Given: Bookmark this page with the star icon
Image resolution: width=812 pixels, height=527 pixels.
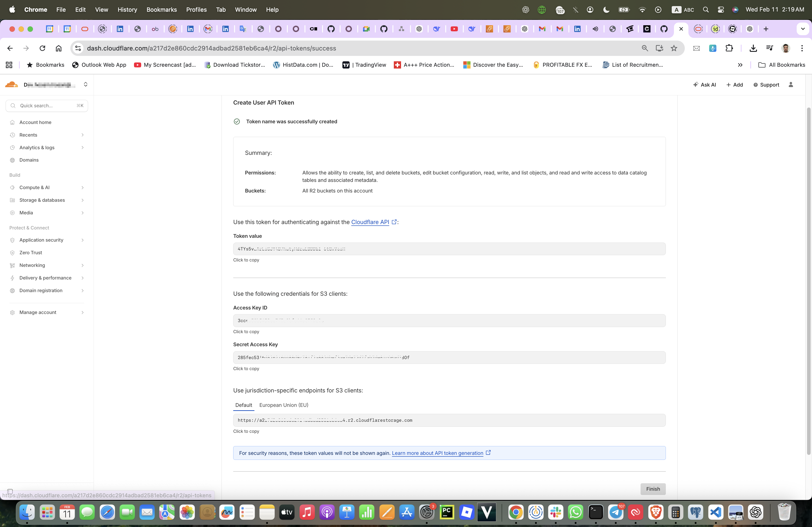Looking at the screenshot, I should (674, 48).
